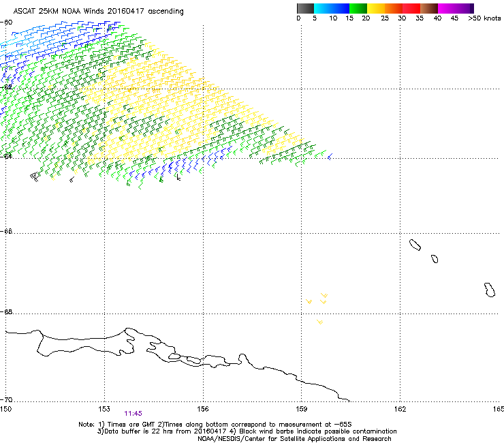
Task: Click the longitude label 156
Action: click(203, 408)
